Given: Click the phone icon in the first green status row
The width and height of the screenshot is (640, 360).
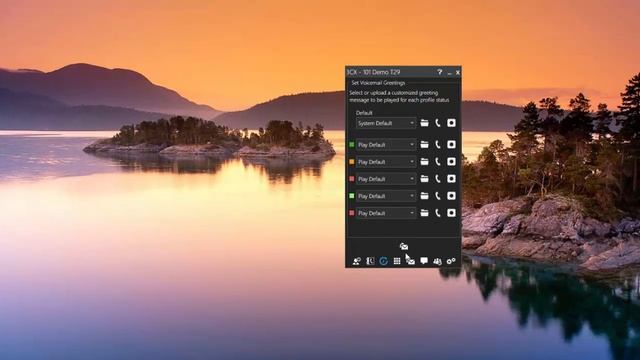Looking at the screenshot, I should (x=438, y=144).
